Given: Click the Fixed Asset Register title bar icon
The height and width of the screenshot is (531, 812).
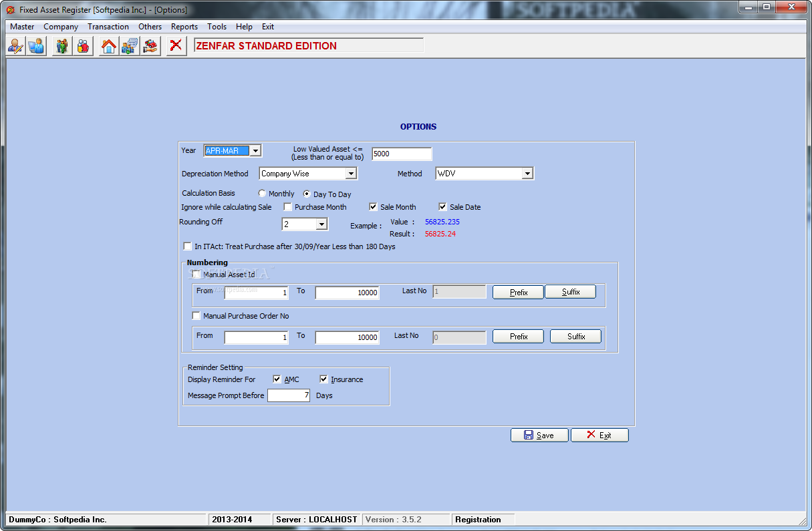Looking at the screenshot, I should pos(9,10).
